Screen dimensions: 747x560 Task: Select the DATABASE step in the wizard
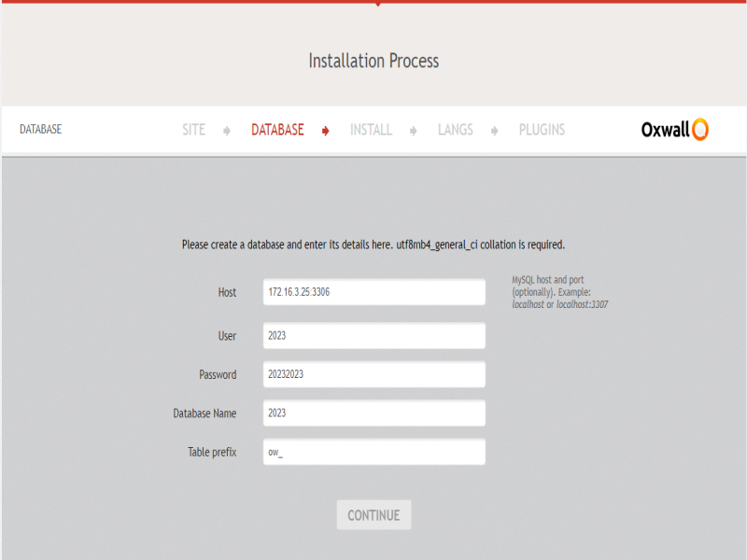277,130
